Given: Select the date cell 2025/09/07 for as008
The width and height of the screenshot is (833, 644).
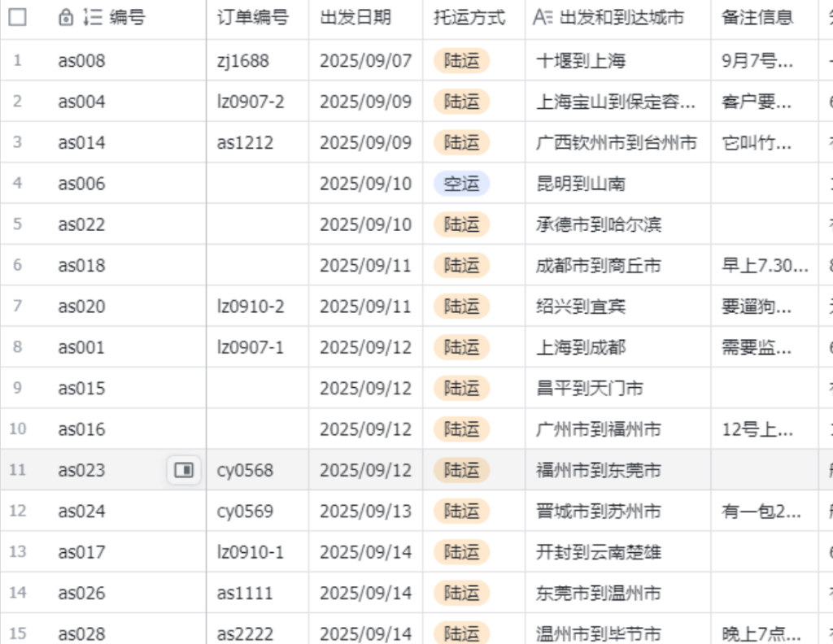Looking at the screenshot, I should pyautogui.click(x=365, y=59).
